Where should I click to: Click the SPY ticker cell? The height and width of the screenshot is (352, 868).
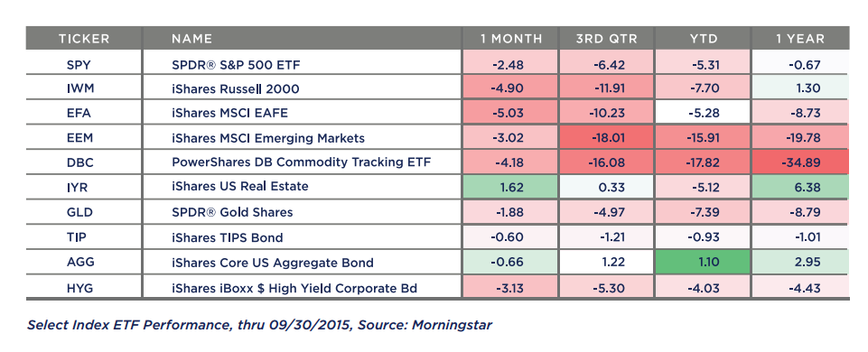coord(79,65)
